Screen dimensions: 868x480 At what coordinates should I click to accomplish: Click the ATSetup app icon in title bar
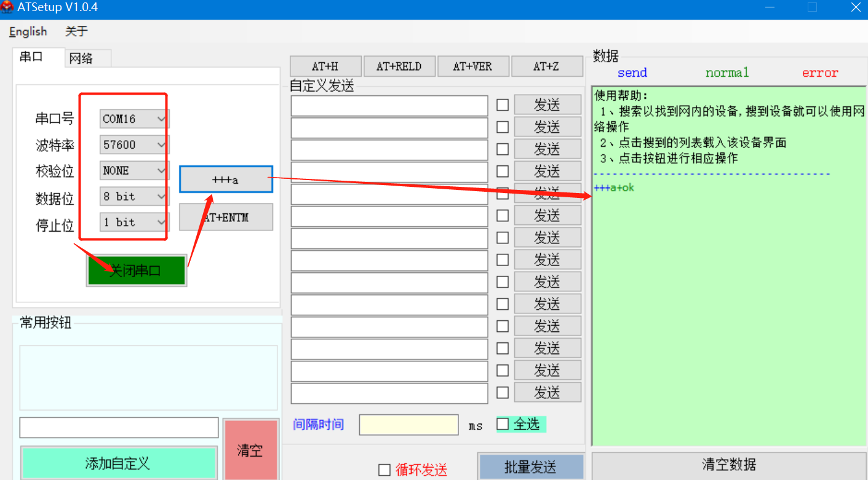tap(8, 7)
